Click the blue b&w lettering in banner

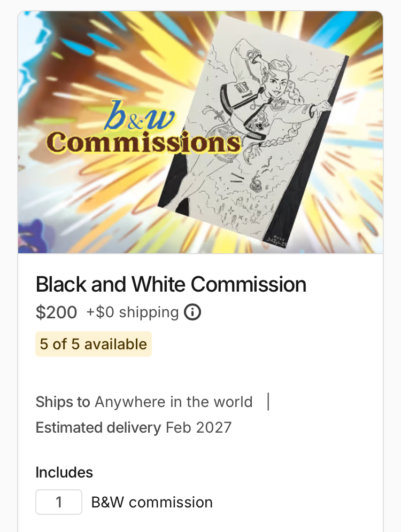click(x=141, y=115)
